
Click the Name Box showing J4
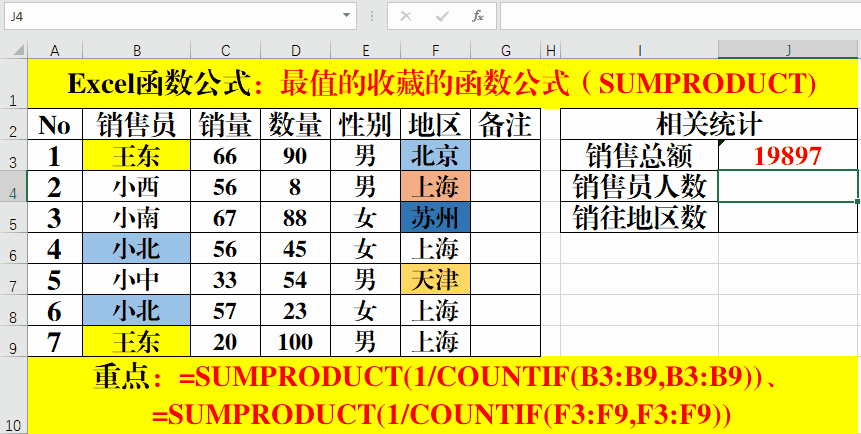coord(172,16)
